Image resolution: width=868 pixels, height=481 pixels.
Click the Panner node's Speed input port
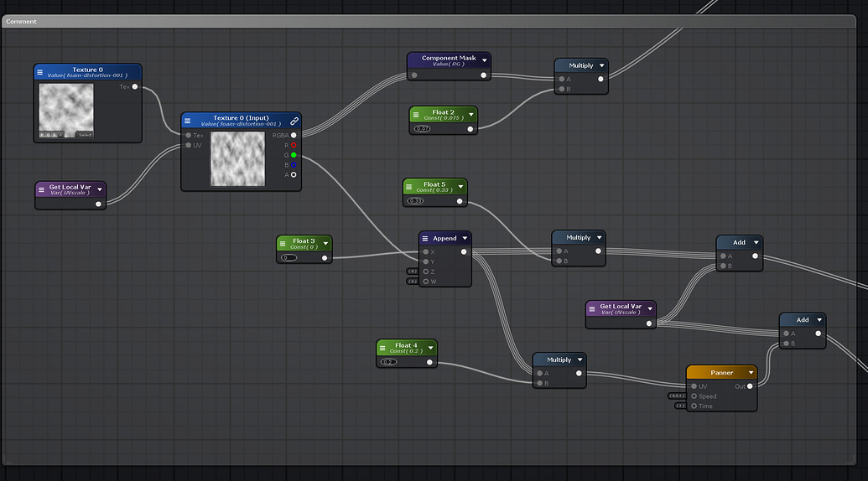(x=694, y=396)
